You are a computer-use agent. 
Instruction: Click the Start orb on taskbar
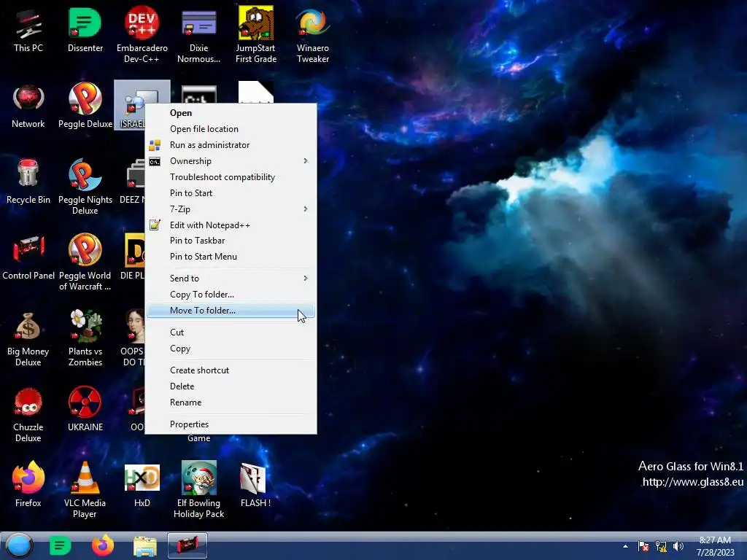[19, 545]
